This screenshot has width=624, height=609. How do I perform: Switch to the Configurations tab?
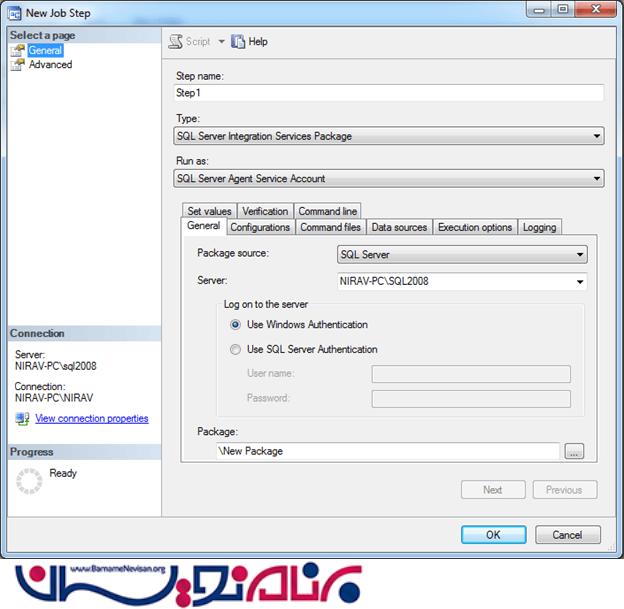260,227
